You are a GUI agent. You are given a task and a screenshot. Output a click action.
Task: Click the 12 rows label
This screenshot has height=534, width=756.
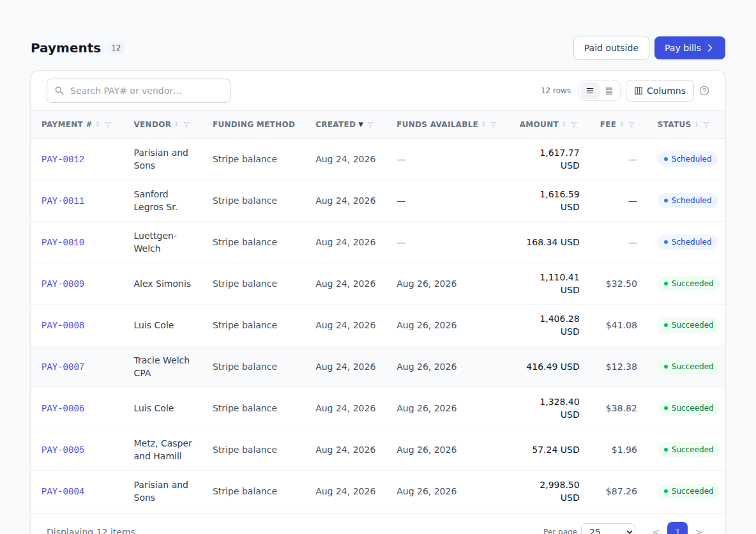[x=556, y=91]
